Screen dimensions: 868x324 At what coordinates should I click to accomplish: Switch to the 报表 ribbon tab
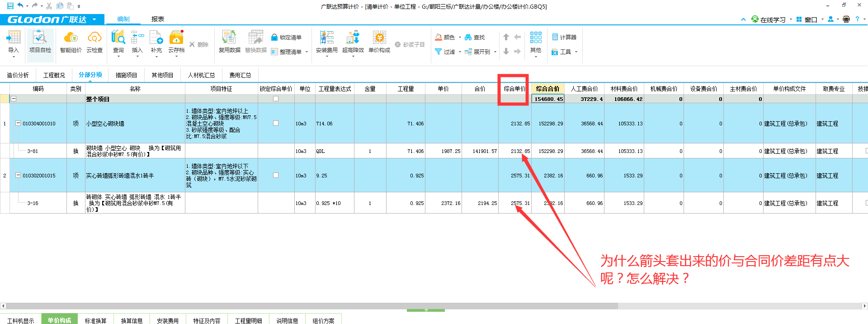(x=158, y=19)
